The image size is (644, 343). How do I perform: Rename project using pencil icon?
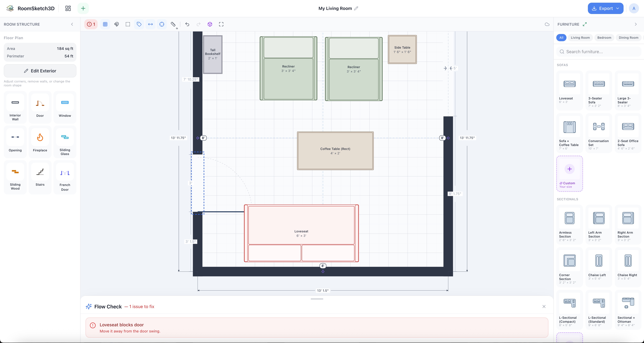(356, 8)
